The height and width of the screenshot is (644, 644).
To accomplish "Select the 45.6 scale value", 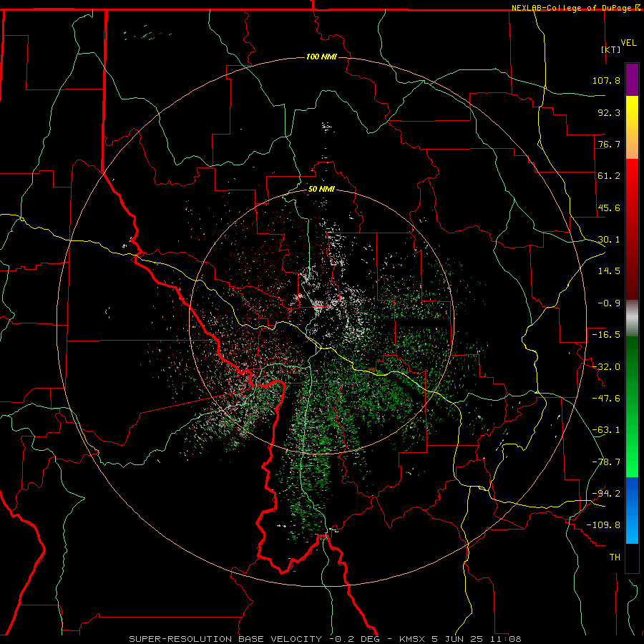I will tap(609, 208).
